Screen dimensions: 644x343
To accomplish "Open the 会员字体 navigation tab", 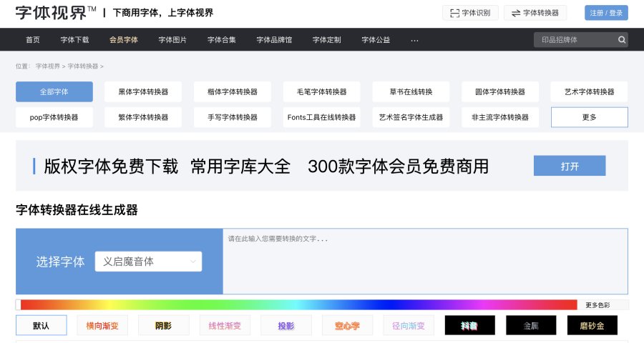I will point(124,40).
